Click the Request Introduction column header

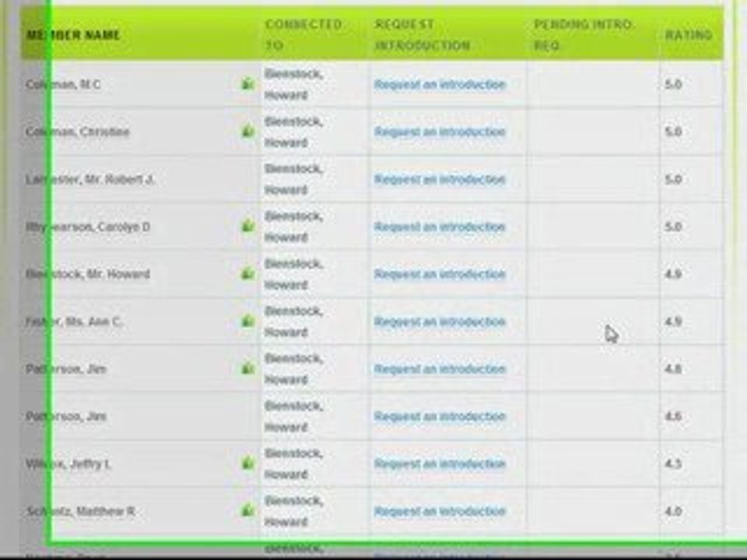tap(422, 35)
